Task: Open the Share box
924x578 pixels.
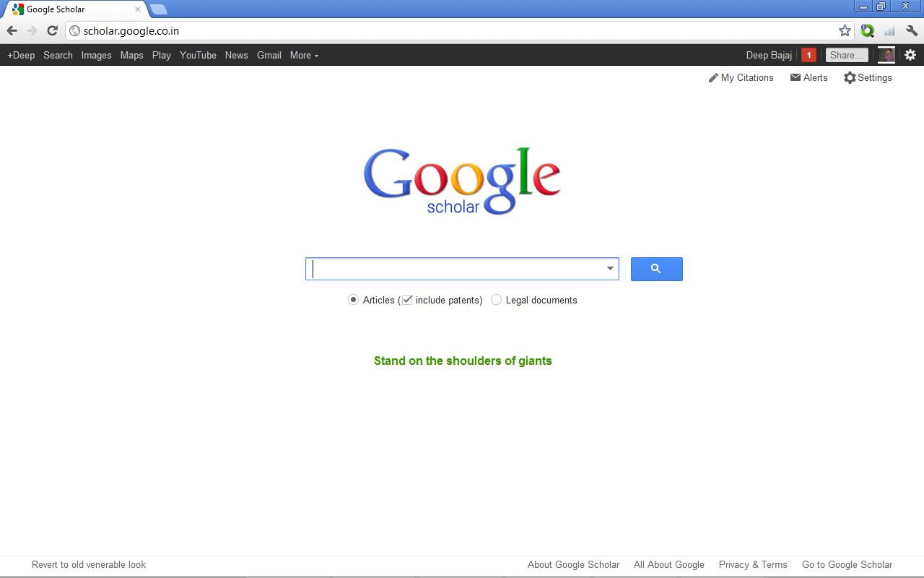Action: click(845, 55)
